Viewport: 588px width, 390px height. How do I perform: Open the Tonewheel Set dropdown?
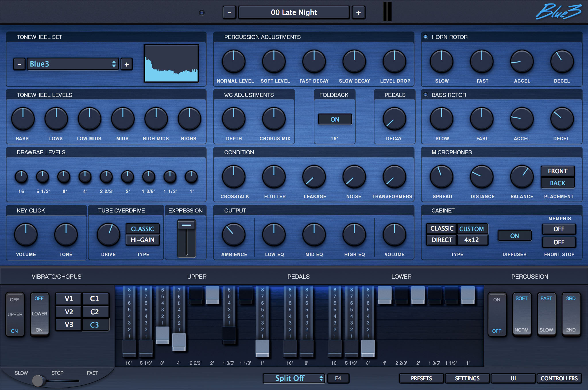[x=73, y=64]
